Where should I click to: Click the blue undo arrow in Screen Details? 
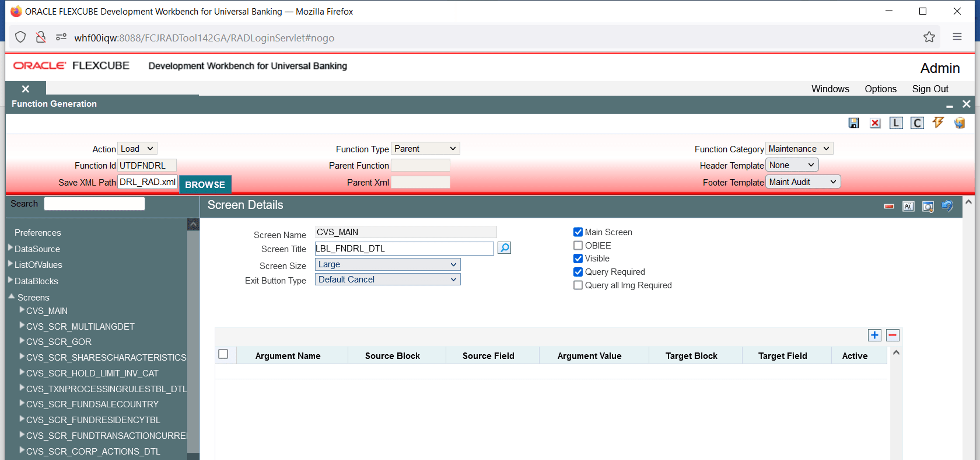coord(947,206)
